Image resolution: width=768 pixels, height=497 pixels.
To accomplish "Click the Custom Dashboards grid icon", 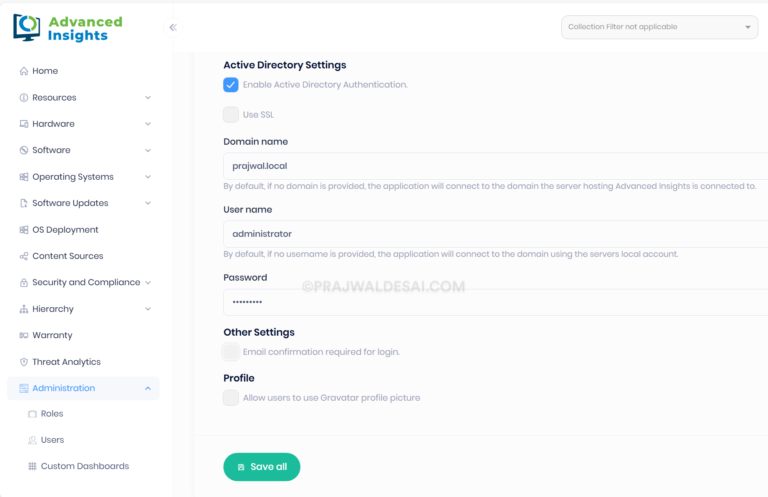I will click(x=32, y=466).
